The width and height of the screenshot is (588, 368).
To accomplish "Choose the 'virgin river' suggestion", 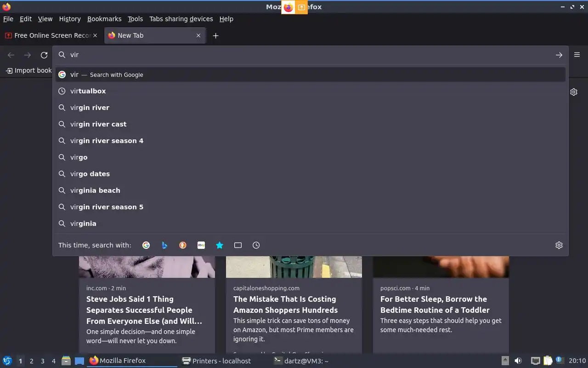I will point(311,108).
